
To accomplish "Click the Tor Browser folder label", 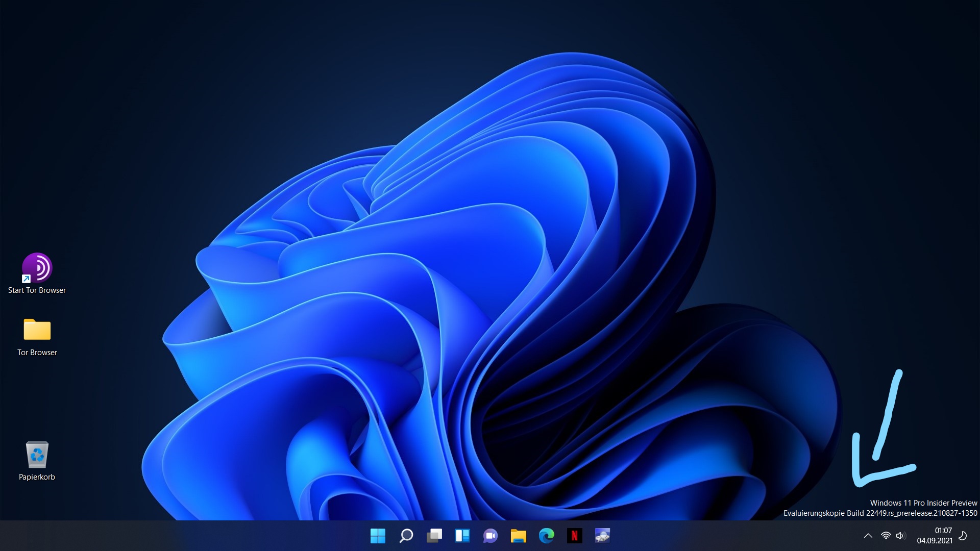I will click(x=37, y=353).
